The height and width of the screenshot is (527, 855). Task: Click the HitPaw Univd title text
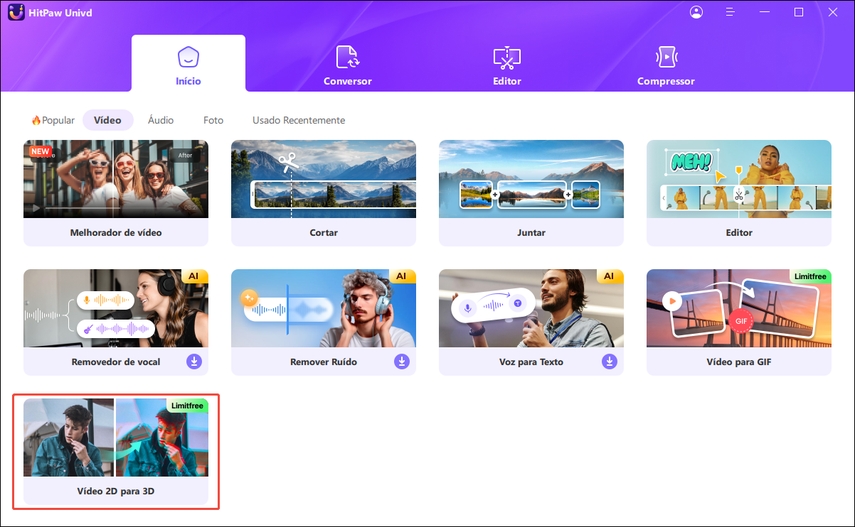click(x=60, y=13)
